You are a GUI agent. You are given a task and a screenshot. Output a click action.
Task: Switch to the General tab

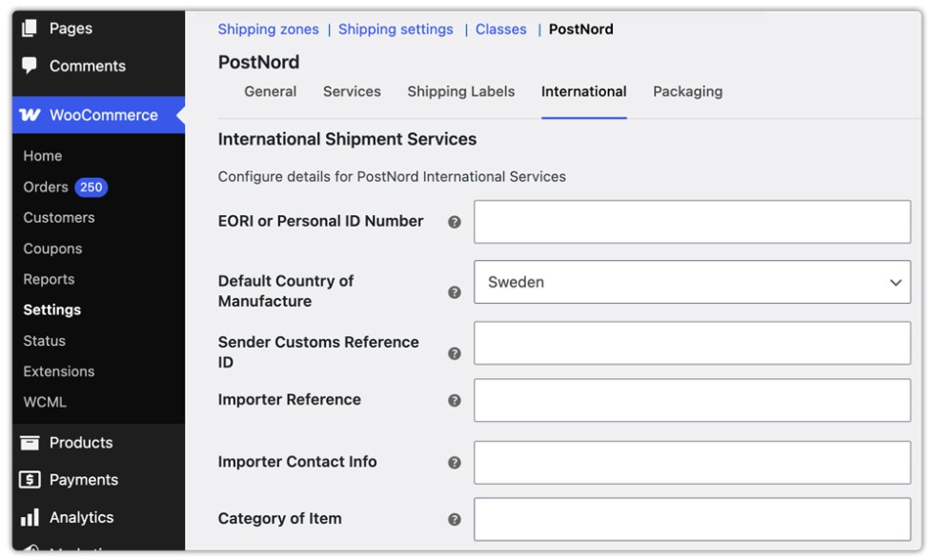coord(271,91)
